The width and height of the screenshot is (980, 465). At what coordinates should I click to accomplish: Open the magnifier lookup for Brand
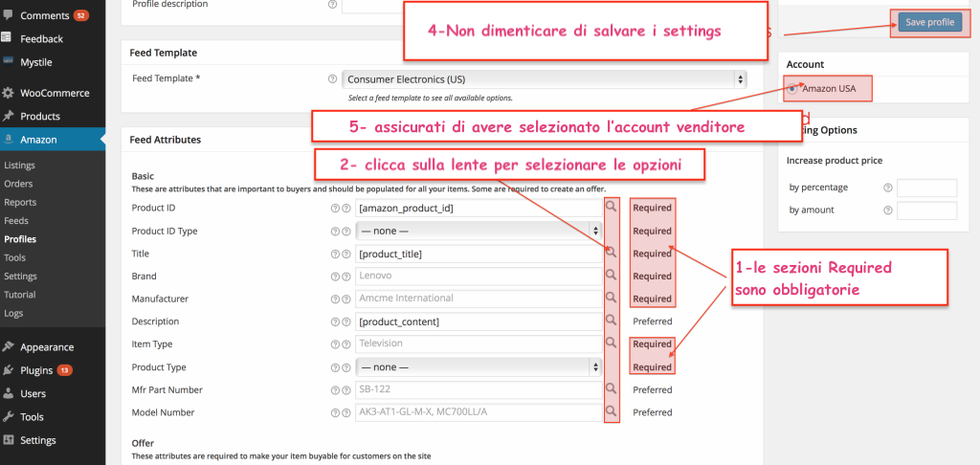pos(612,275)
